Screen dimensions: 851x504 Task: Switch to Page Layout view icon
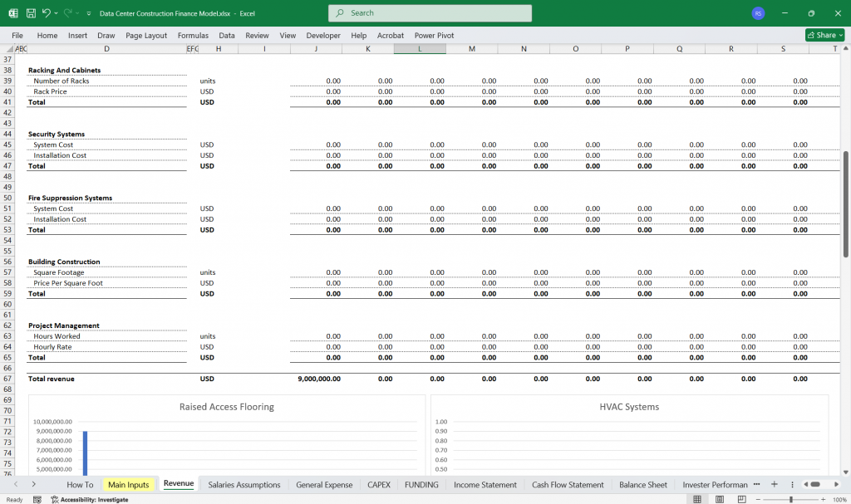(720, 499)
